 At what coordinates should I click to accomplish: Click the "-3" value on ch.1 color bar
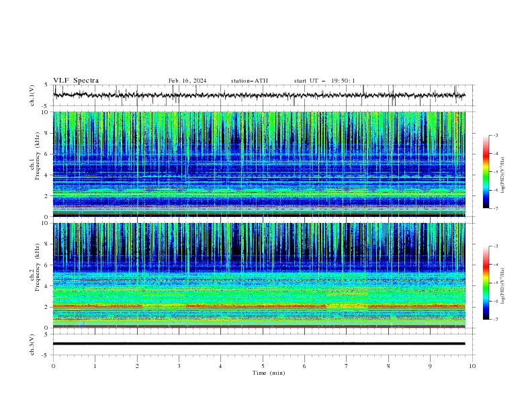(x=495, y=135)
